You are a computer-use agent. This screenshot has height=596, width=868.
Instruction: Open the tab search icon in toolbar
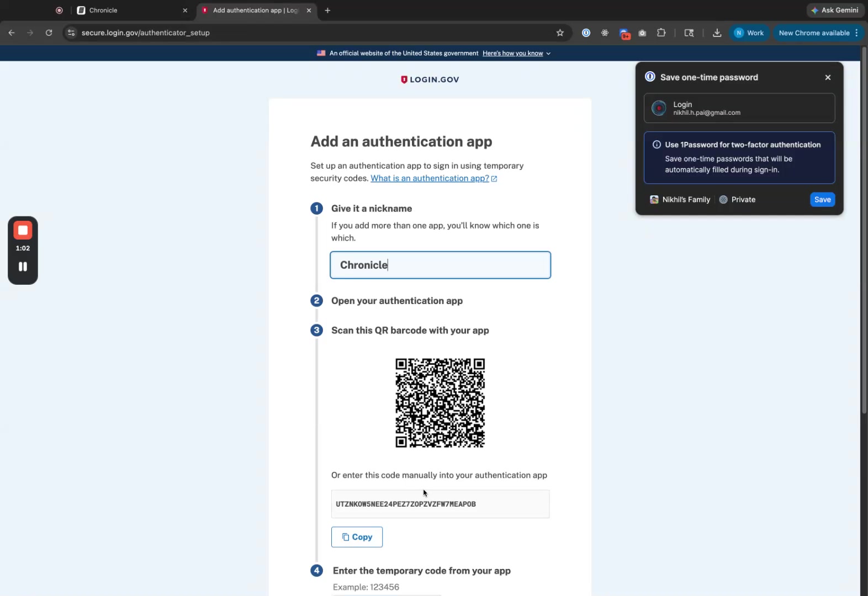[x=689, y=33]
